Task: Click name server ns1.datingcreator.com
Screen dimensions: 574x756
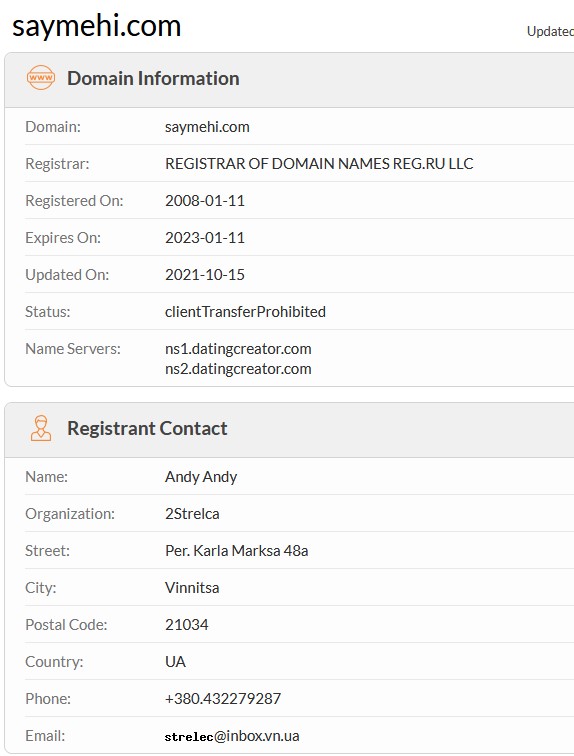Action: pos(238,349)
